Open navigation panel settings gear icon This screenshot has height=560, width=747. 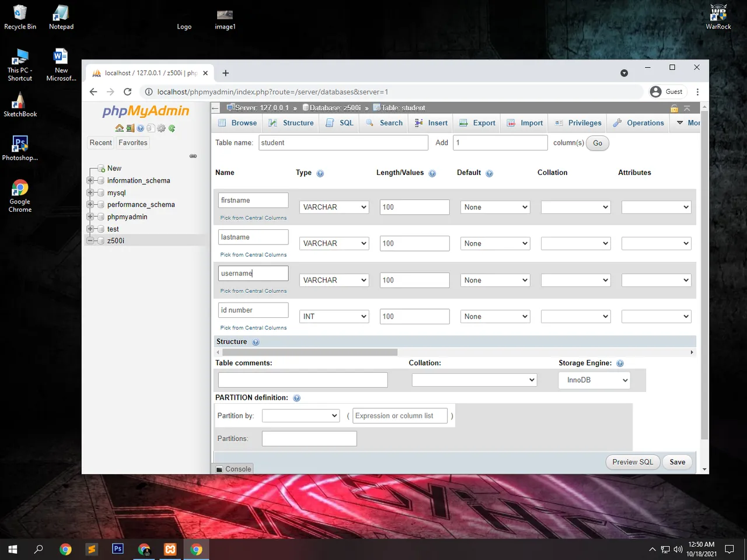tap(161, 128)
